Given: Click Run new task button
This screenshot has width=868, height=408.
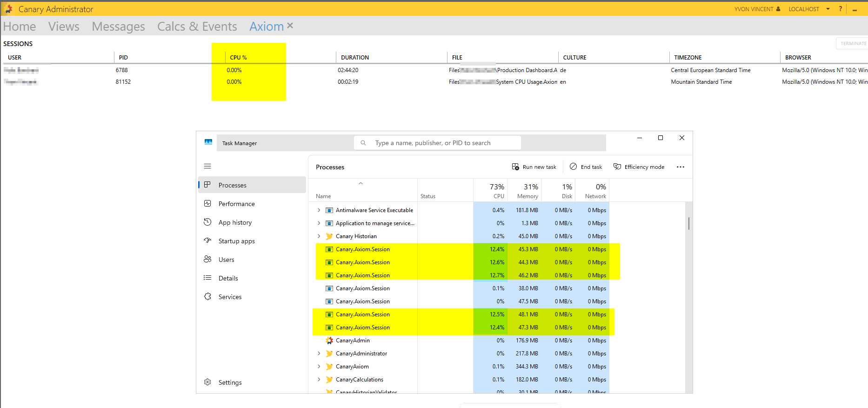Looking at the screenshot, I should [x=534, y=167].
